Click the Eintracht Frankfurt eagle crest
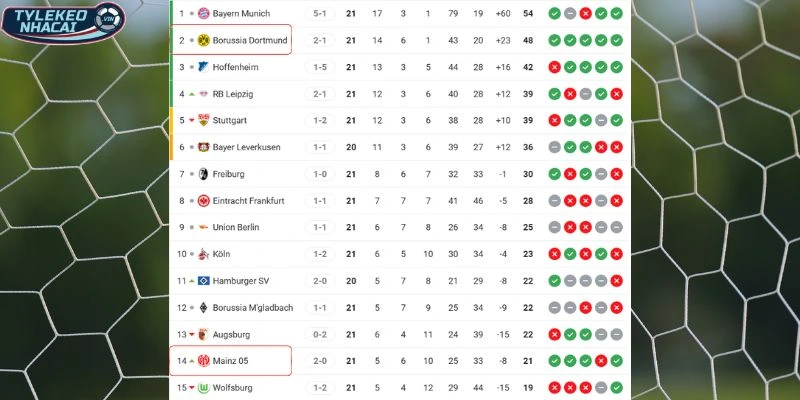Viewport: 800px width, 400px height. 203,200
